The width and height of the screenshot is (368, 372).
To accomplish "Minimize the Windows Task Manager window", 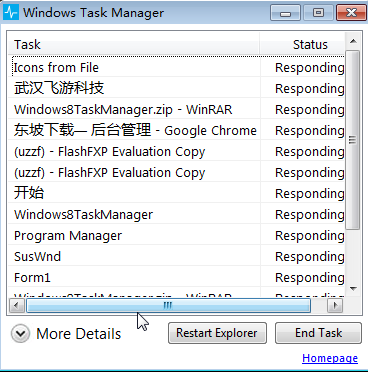I will [285, 13].
